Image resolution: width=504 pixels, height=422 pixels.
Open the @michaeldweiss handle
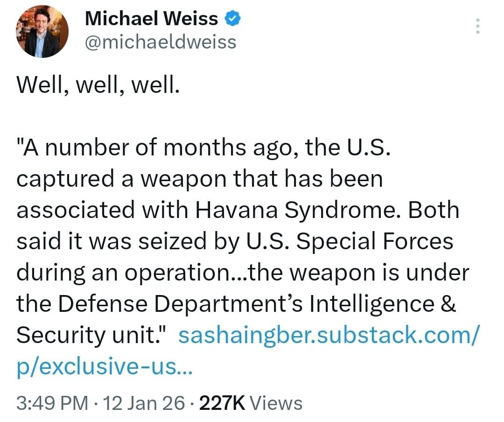click(161, 42)
